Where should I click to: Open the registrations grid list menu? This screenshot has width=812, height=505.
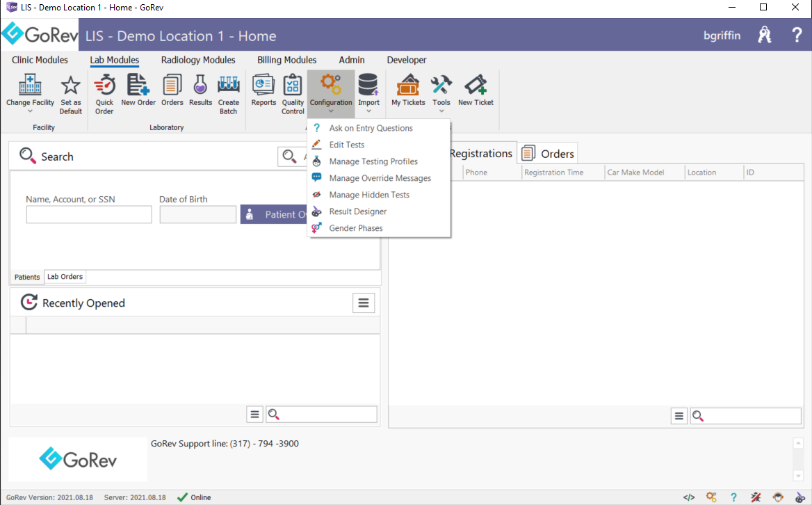(x=679, y=416)
